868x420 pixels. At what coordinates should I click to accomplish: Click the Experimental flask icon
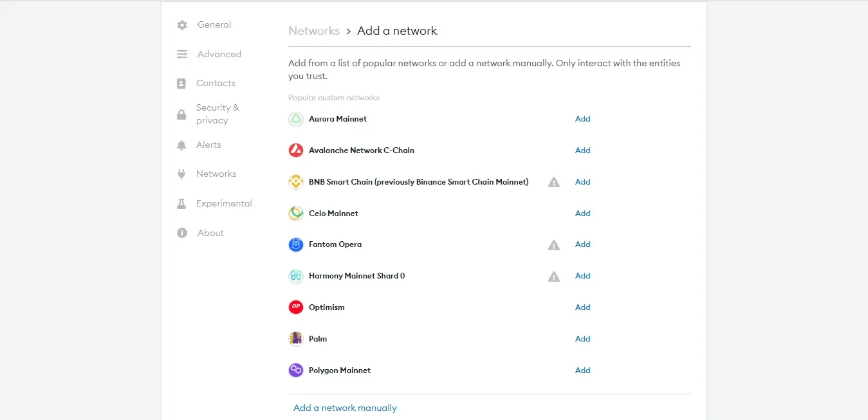(x=181, y=203)
